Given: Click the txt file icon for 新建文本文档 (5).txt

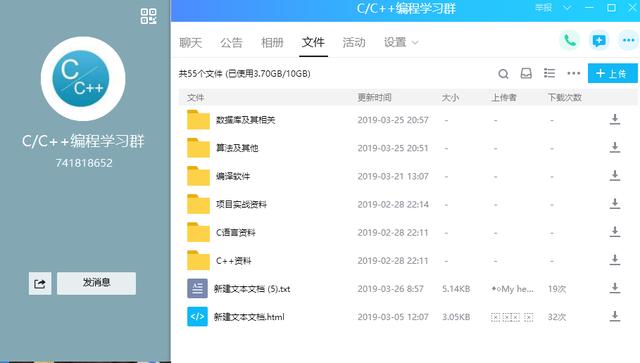Looking at the screenshot, I should coord(198,289).
